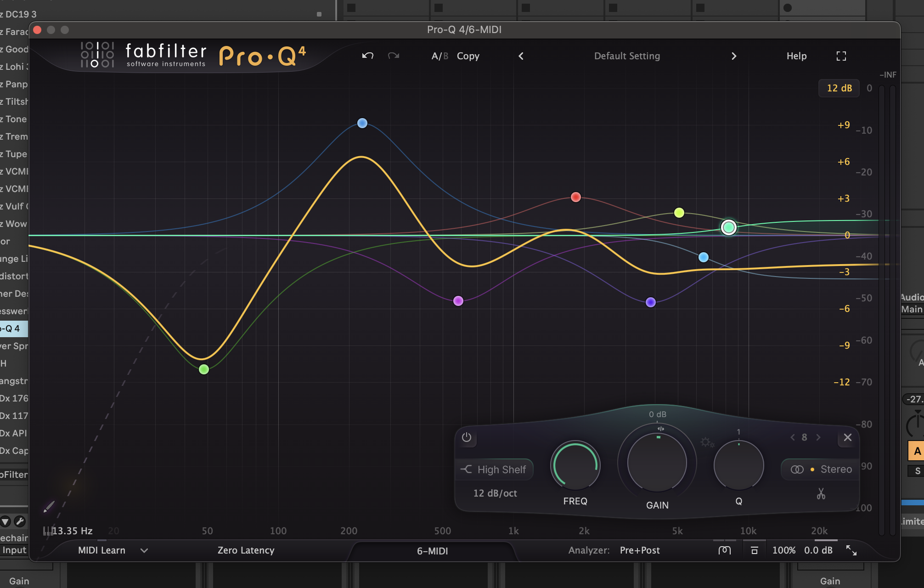Viewport: 924px width, 588px height.
Task: Open dynamics settings via the gear icon
Action: (708, 441)
